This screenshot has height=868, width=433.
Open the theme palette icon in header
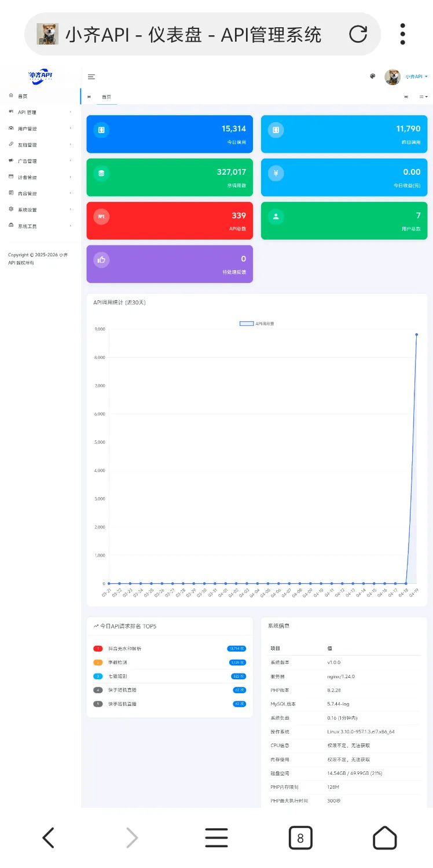point(373,76)
